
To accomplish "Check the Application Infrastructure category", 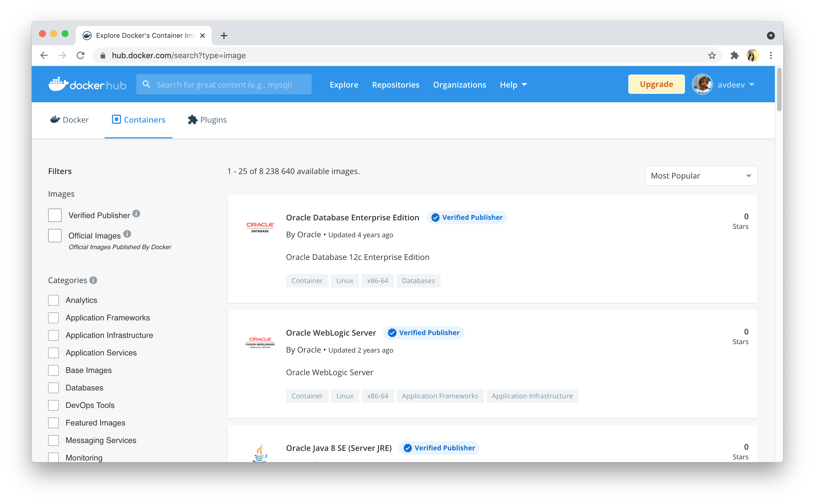I will [x=53, y=335].
